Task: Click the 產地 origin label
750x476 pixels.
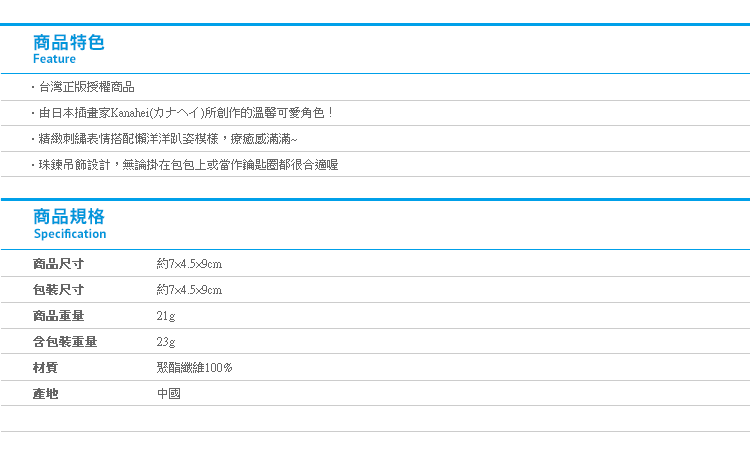Action: coord(45,394)
